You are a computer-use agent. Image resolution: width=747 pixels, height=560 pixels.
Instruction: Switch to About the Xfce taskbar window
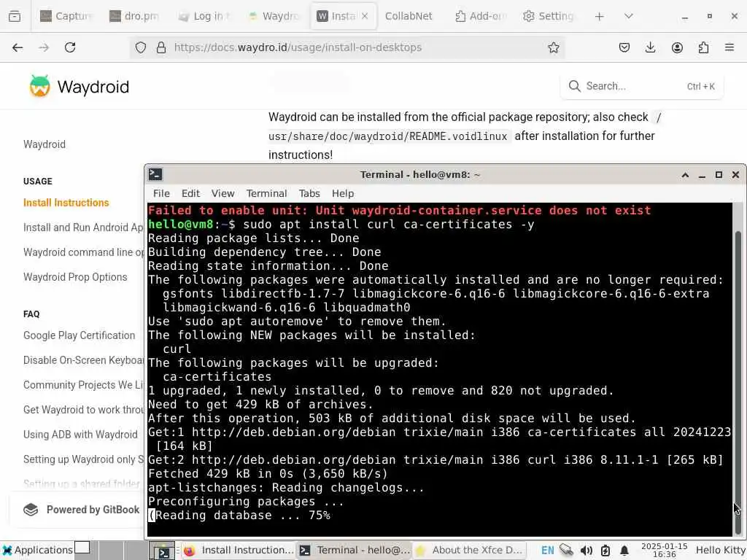pyautogui.click(x=471, y=550)
